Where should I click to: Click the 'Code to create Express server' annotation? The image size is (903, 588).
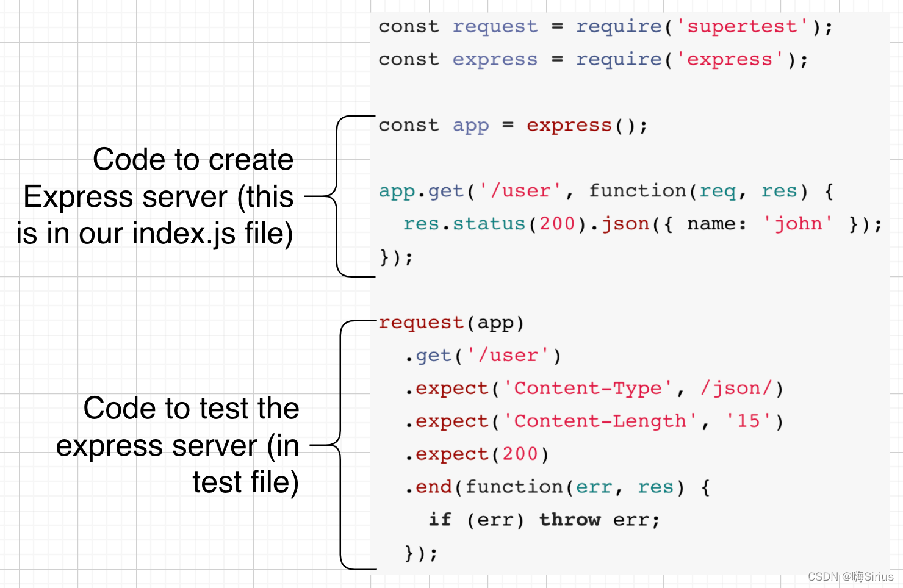pyautogui.click(x=155, y=196)
